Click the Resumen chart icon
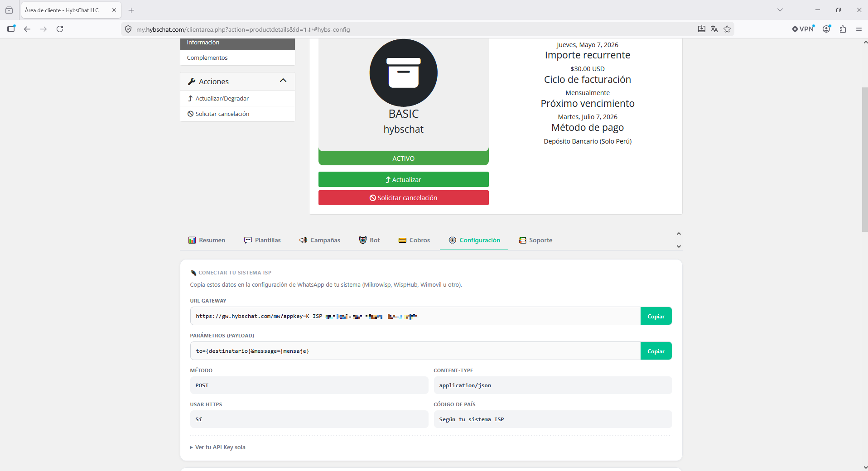868x471 pixels. [x=192, y=240]
